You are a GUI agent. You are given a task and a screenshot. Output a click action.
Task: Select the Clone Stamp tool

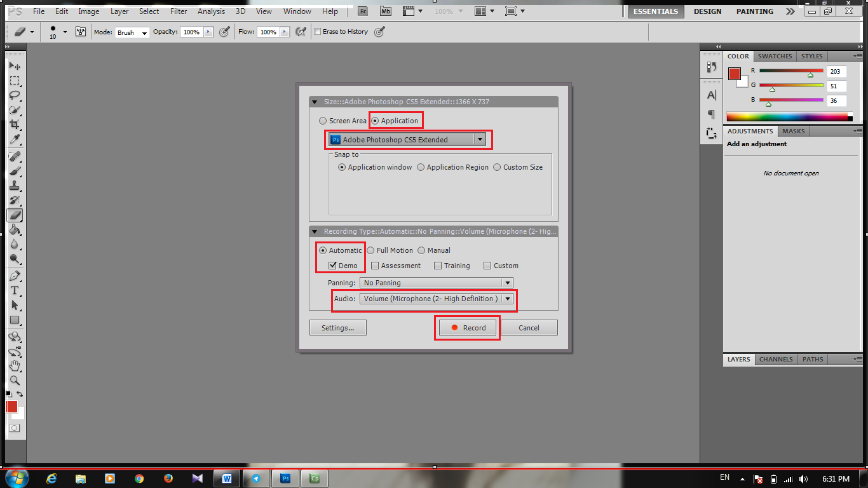pyautogui.click(x=15, y=186)
